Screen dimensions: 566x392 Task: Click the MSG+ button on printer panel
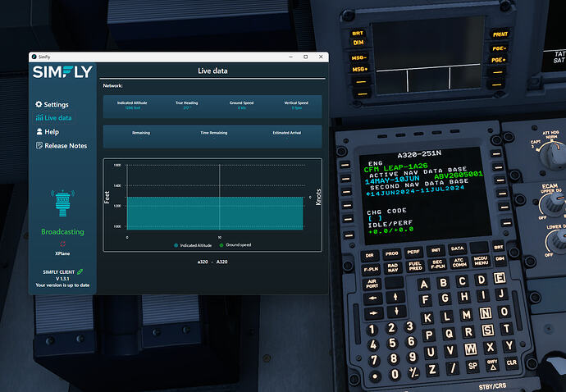[x=360, y=69]
